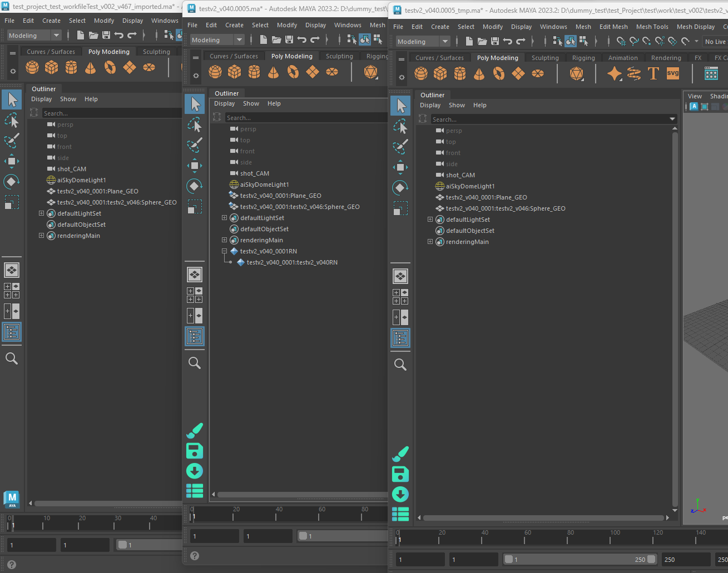Open Show menu in right window outliner
This screenshot has width=728, height=573.
(x=457, y=105)
